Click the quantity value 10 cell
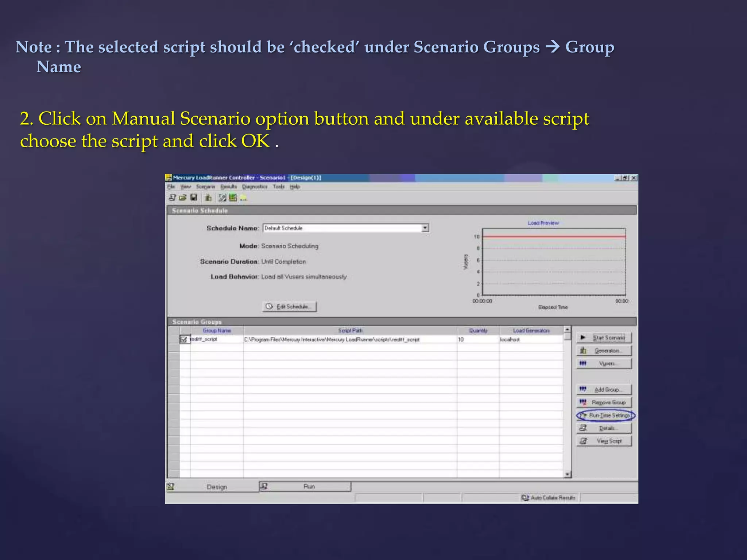Viewport: 747px width, 560px height. (478, 339)
